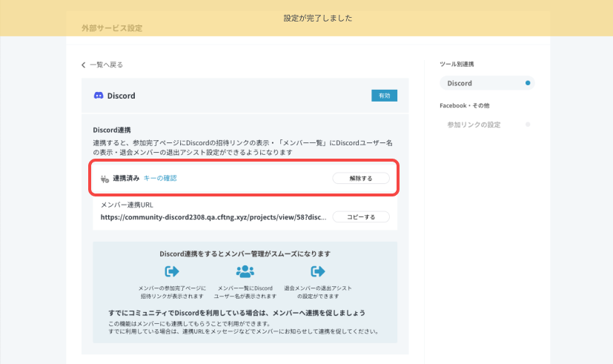Click the exit assist icon on the right
This screenshot has height=364, width=613.
[318, 271]
